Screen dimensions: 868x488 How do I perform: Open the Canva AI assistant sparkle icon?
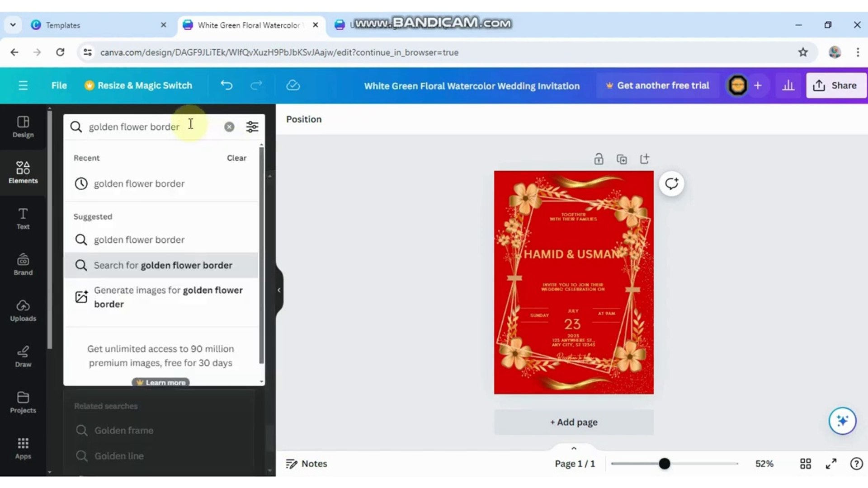[x=842, y=421]
